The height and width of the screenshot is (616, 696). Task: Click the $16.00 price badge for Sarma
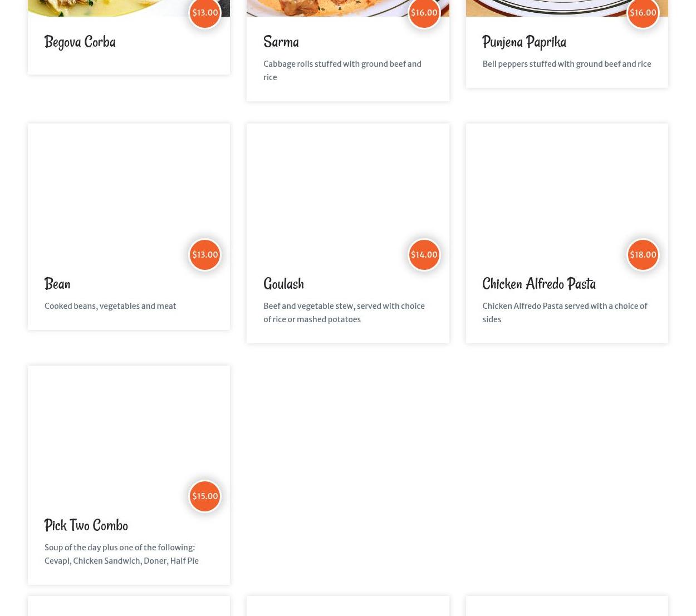click(424, 13)
